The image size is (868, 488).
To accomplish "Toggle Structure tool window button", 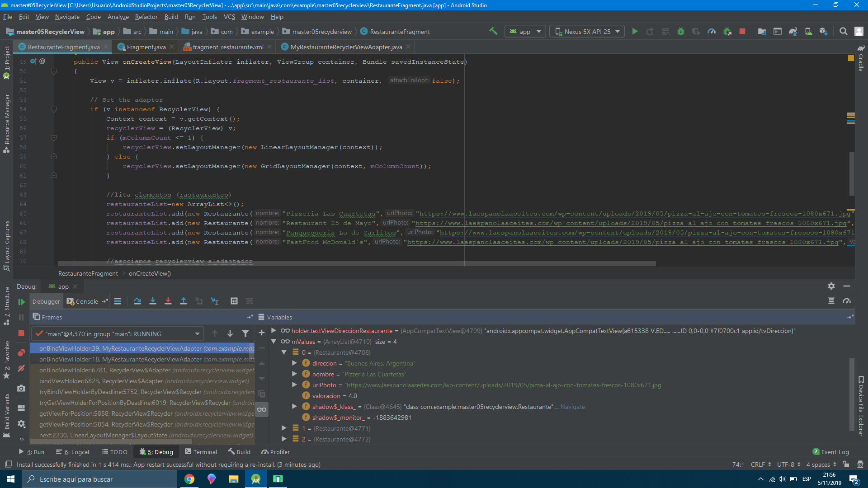I will [6, 306].
